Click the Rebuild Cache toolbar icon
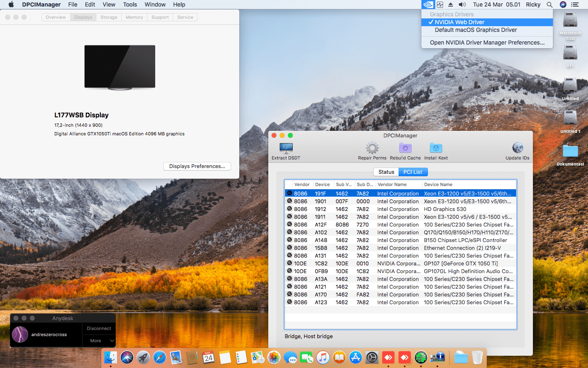Viewport: 588px width, 368px height. [x=405, y=148]
